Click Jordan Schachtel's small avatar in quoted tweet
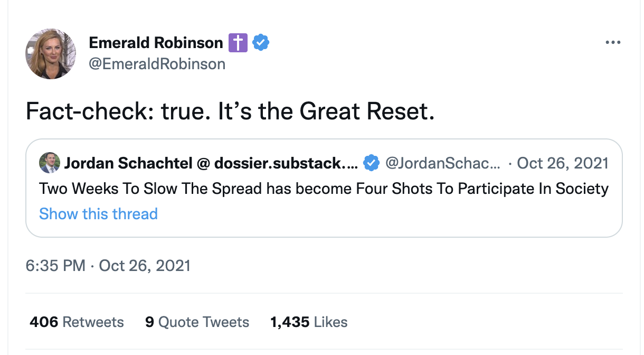 point(50,163)
